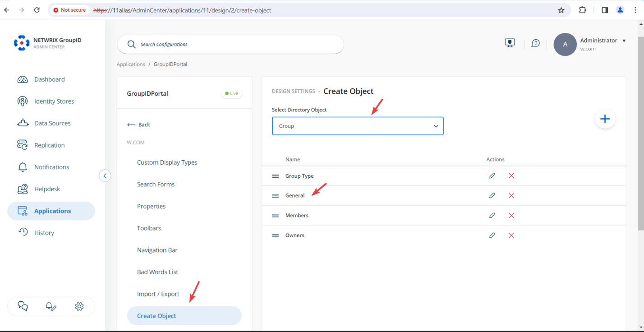The height and width of the screenshot is (332, 644).
Task: Collapse the sidebar with chevron button
Action: tap(105, 176)
